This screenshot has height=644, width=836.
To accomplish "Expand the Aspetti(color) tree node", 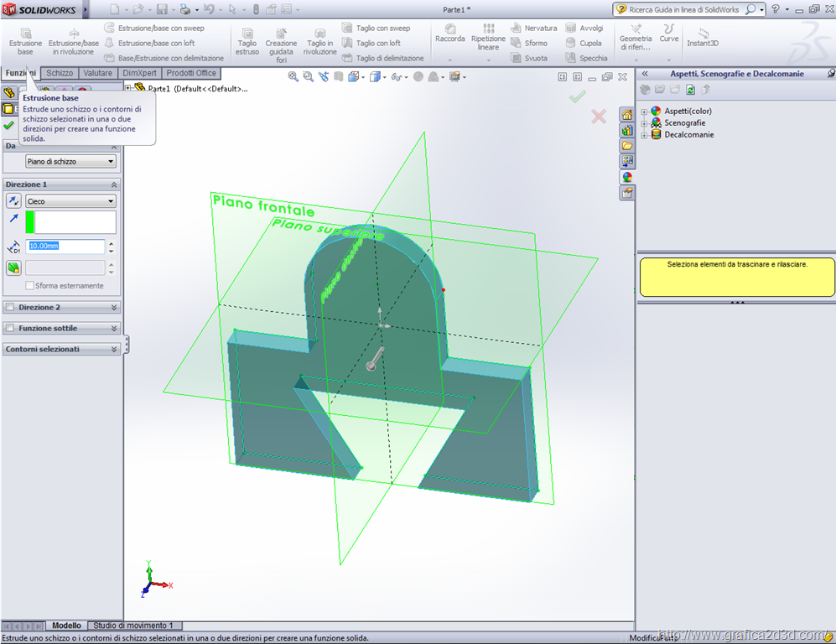I will click(644, 112).
